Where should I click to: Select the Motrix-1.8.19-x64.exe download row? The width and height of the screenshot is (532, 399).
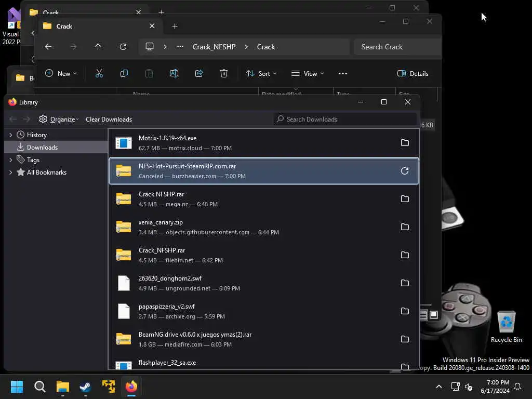tap(263, 143)
